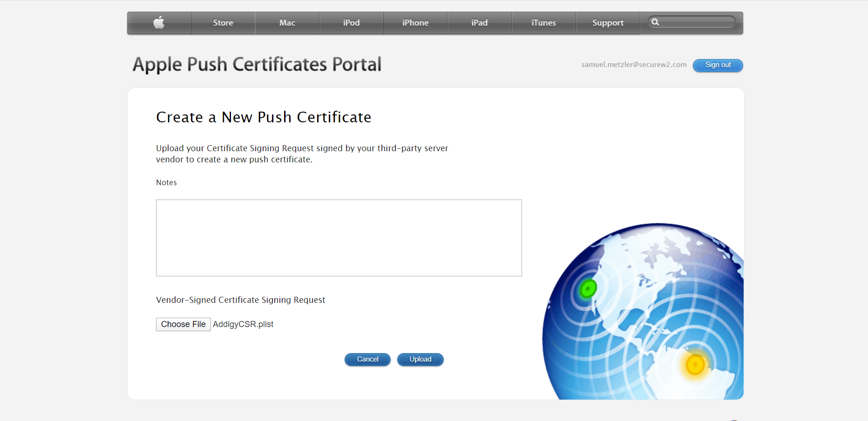
Task: Open the iPod navigation tab
Action: (351, 23)
